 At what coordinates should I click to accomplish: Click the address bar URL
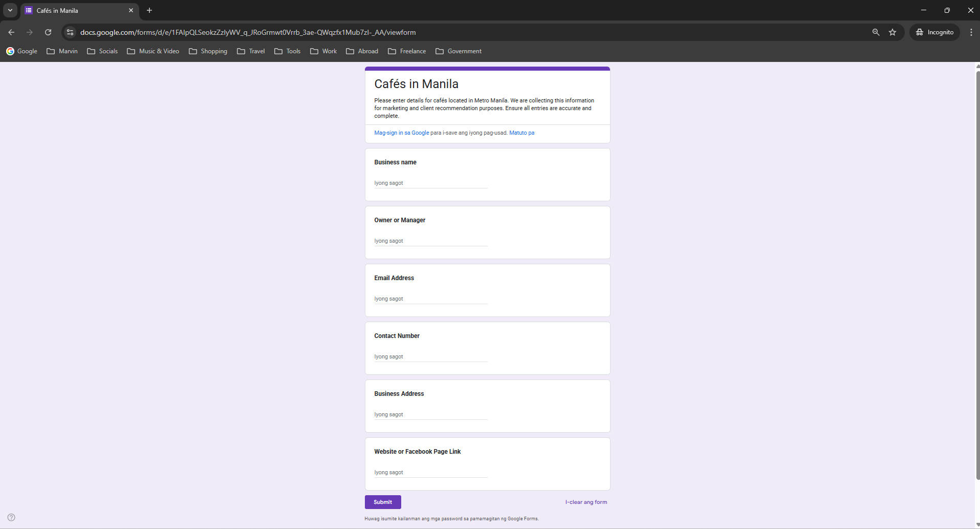248,32
